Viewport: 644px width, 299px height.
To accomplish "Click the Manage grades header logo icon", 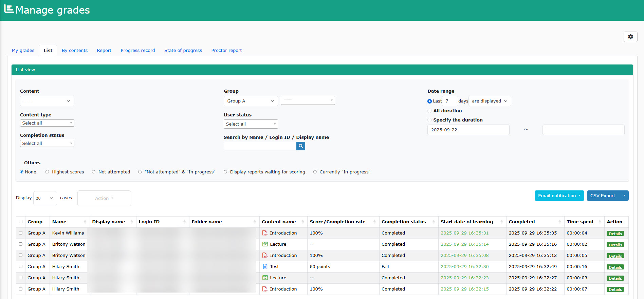I will [x=9, y=9].
